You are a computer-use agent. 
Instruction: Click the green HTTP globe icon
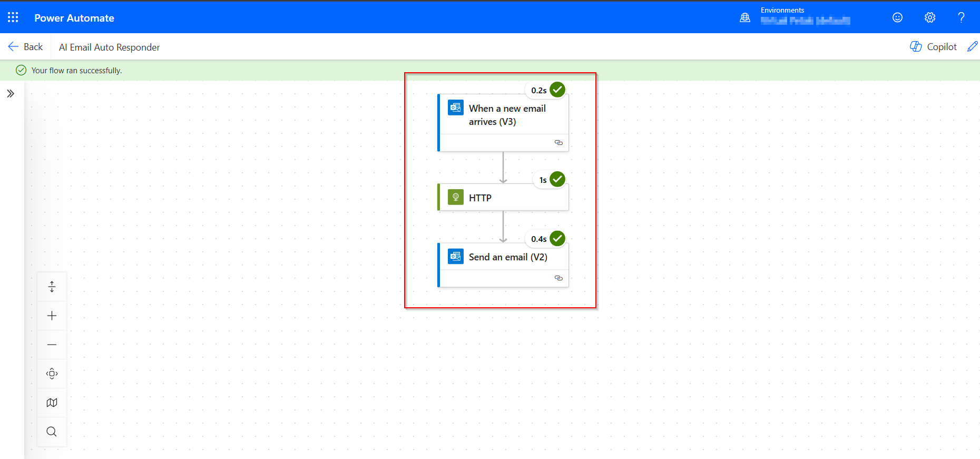456,197
